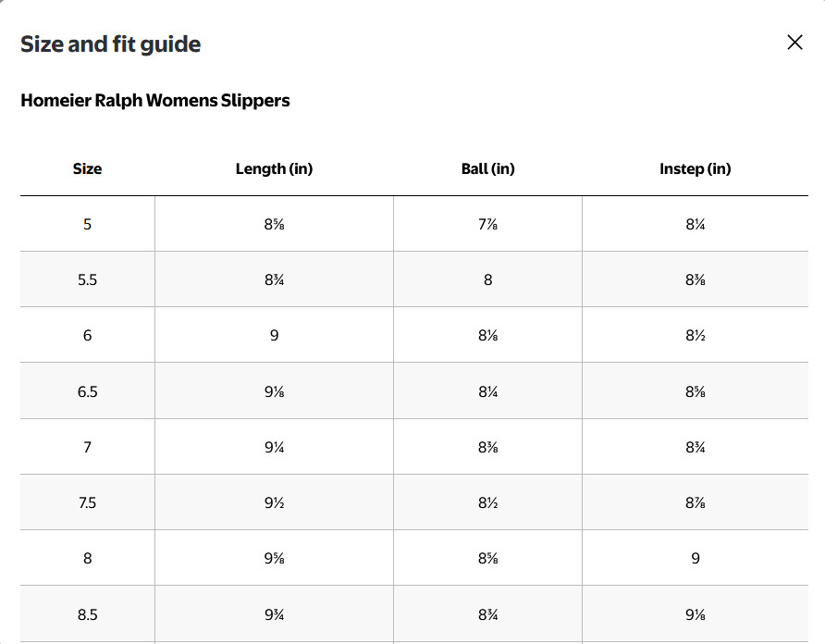825x644 pixels.
Task: Click the instep value 9 for size 8
Action: coord(695,558)
